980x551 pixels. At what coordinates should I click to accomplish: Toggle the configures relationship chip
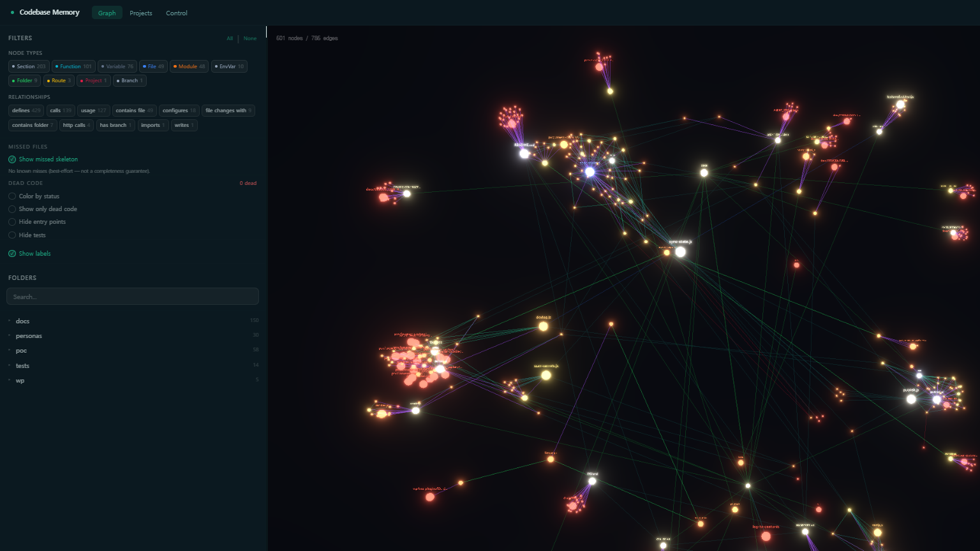179,110
